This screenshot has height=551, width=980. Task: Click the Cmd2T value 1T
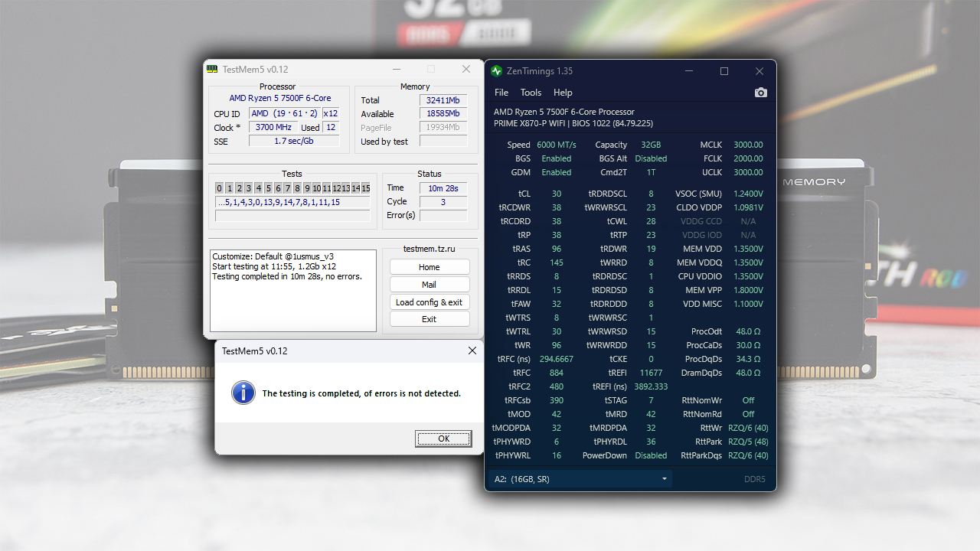651,172
